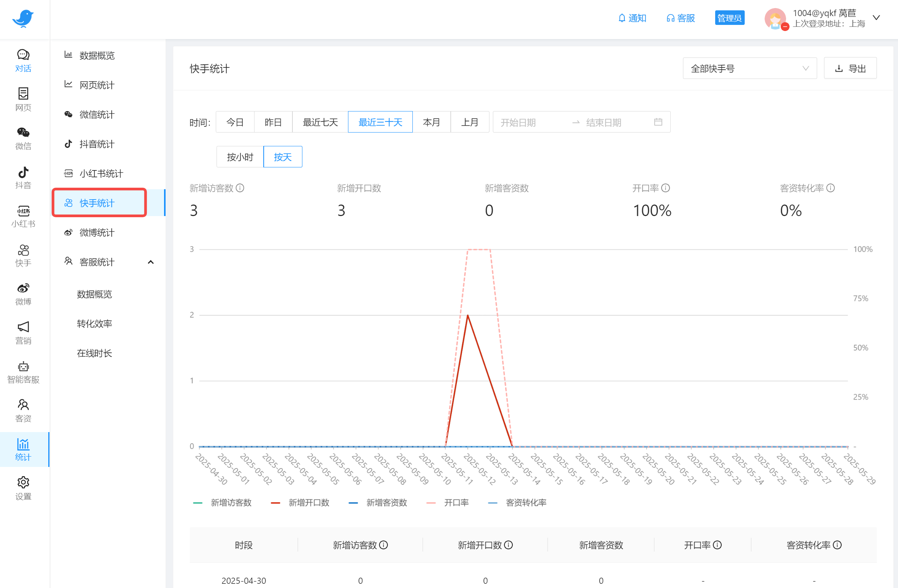This screenshot has height=588, width=898.
Task: Expand the user account dropdown arrow
Action: click(x=876, y=18)
